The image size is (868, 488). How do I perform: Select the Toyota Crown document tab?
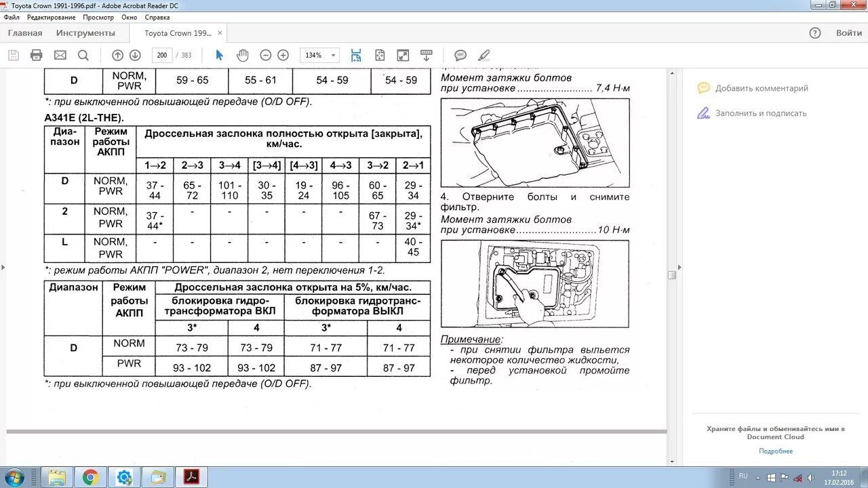[x=178, y=33]
